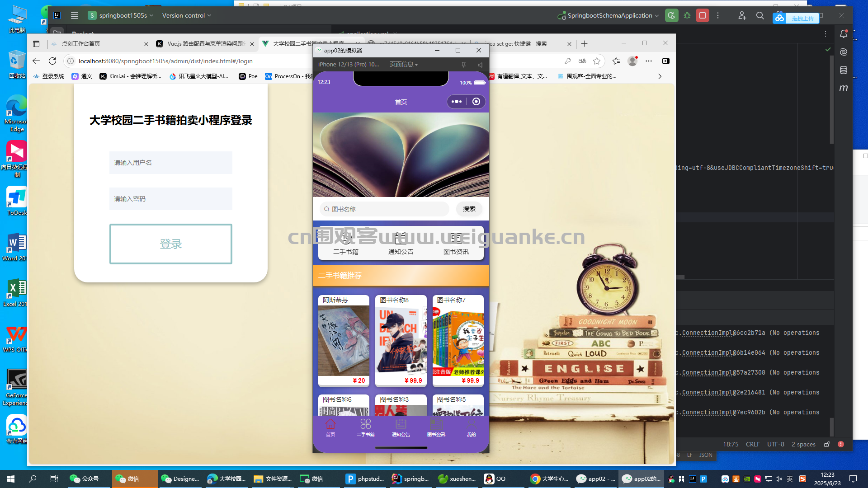Screen dimensions: 868x488
Task: Click the 请输入用户名 input field
Action: 170,163
